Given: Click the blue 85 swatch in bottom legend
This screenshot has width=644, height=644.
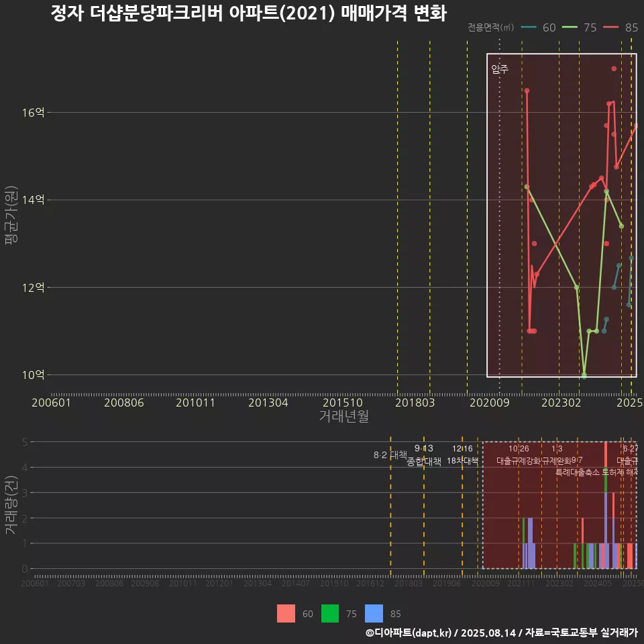Looking at the screenshot, I should tap(374, 614).
